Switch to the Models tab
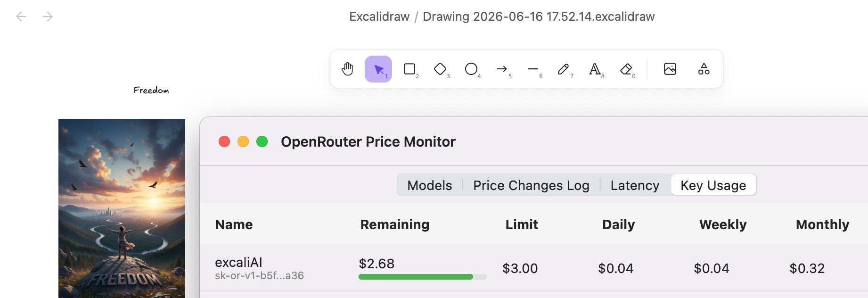Screen dimensions: 868x298 [430, 185]
